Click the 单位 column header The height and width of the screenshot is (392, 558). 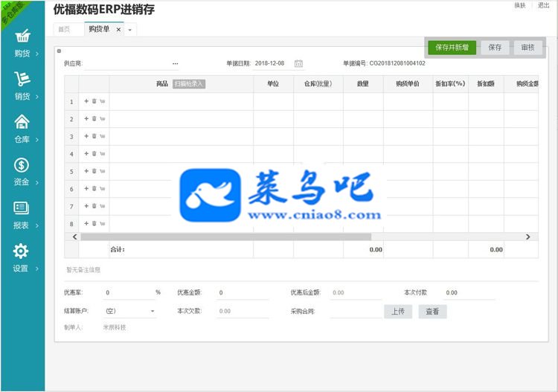tap(273, 83)
